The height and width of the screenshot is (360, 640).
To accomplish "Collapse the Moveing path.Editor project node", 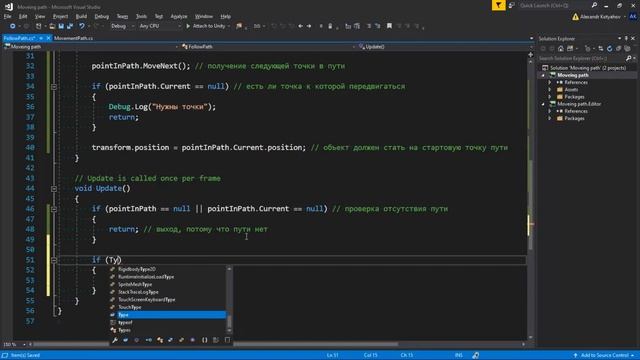I will pos(543,104).
